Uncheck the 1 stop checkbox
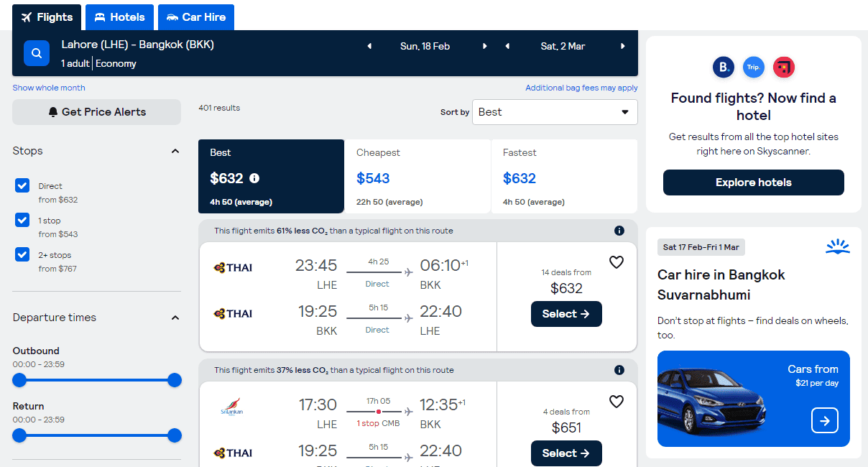 tap(22, 220)
